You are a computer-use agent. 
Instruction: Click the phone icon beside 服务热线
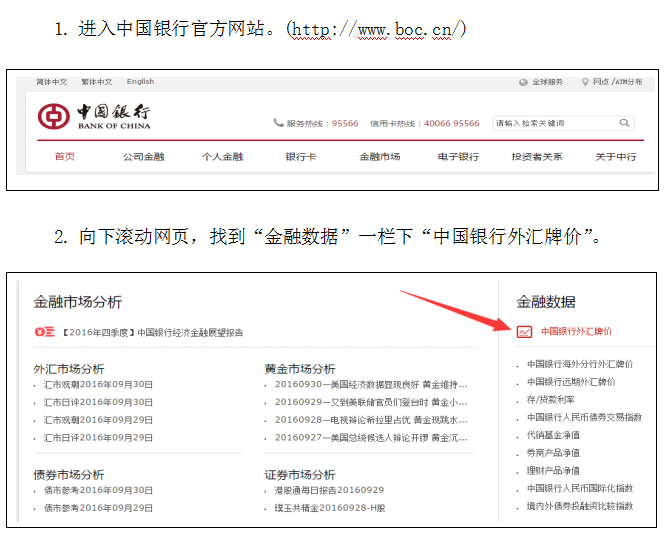[278, 124]
